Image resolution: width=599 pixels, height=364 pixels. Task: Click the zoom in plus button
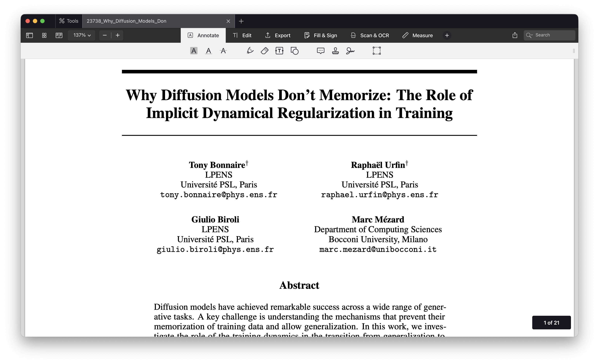(x=118, y=35)
